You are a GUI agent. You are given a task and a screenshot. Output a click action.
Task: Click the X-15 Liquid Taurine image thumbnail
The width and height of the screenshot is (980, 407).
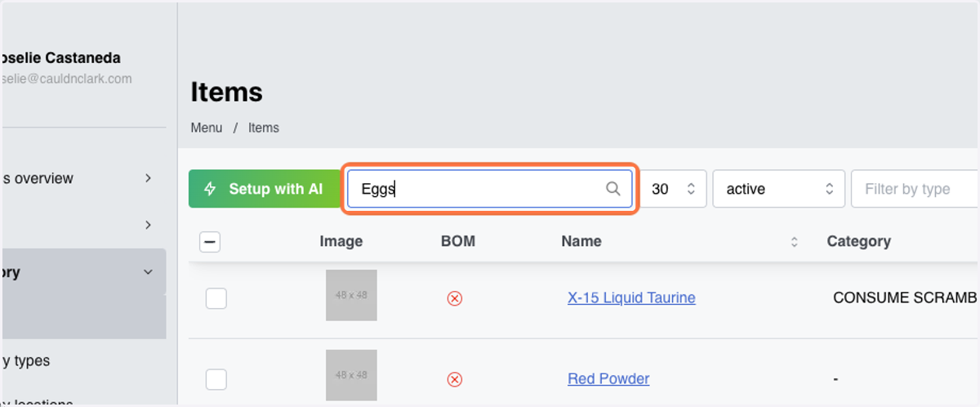[x=351, y=295]
